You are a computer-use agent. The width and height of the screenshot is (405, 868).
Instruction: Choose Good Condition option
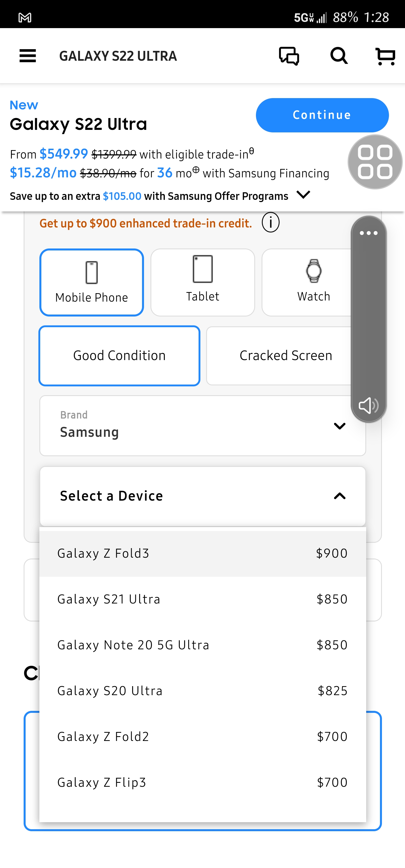click(x=119, y=356)
